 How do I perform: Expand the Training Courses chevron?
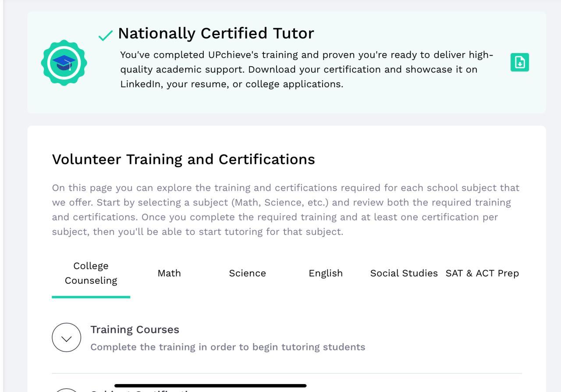[x=67, y=338]
